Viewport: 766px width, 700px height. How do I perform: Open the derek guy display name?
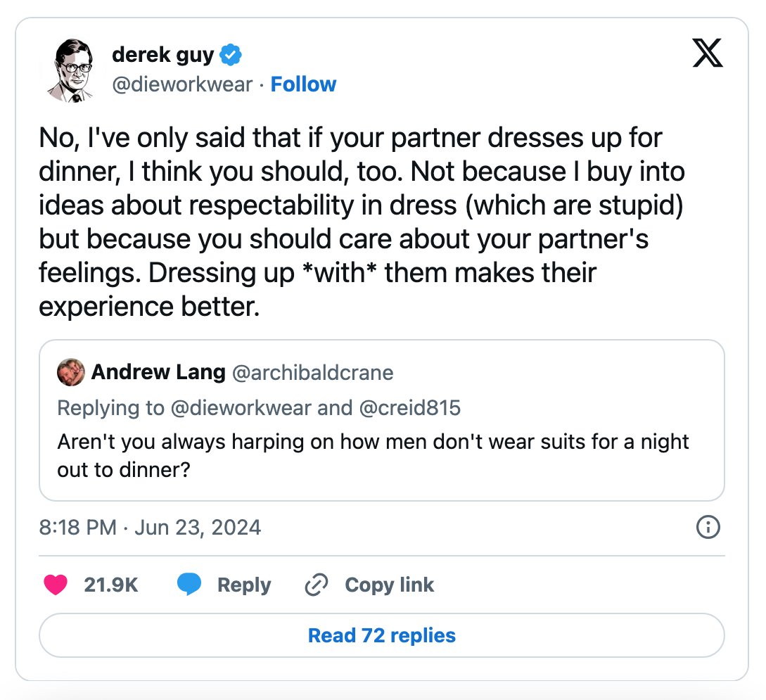click(162, 55)
